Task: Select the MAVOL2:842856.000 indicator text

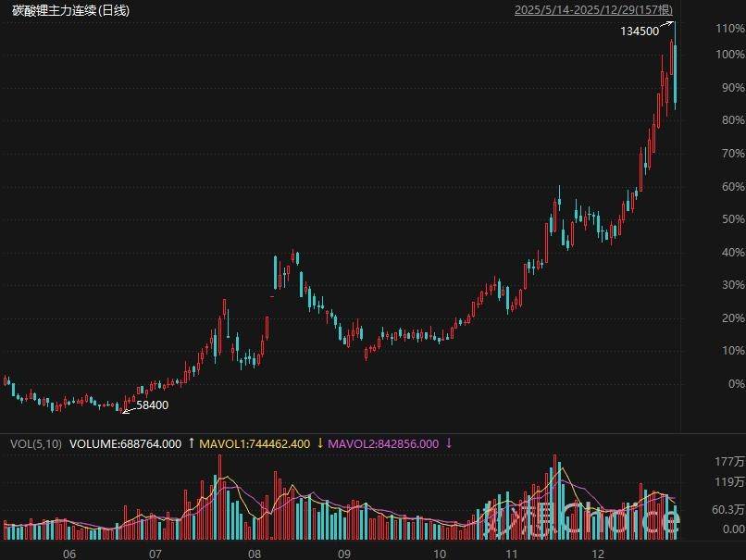Action: (x=383, y=444)
